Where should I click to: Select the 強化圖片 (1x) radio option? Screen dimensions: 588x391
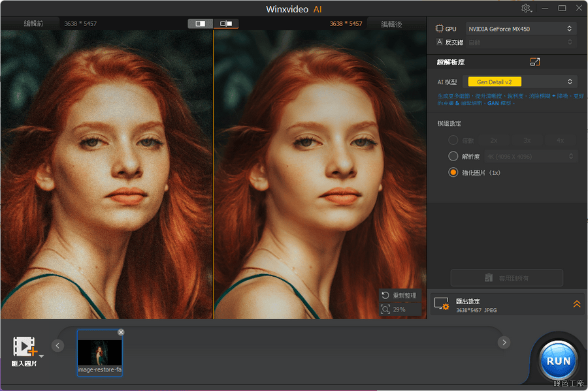(x=453, y=173)
